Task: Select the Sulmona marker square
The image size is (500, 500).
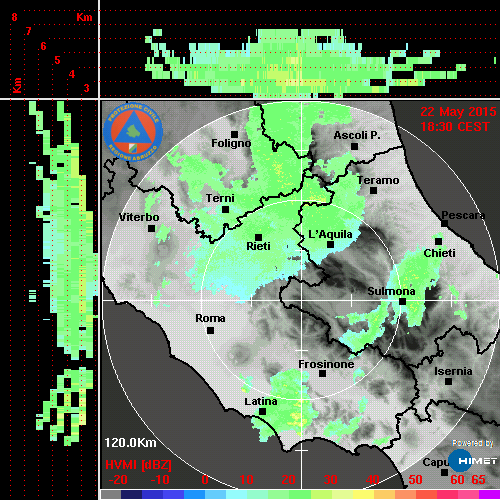Action: click(403, 302)
